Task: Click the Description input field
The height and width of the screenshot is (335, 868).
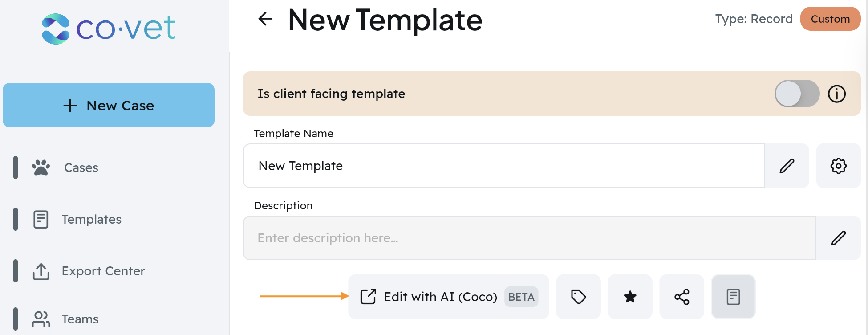Action: coord(529,238)
